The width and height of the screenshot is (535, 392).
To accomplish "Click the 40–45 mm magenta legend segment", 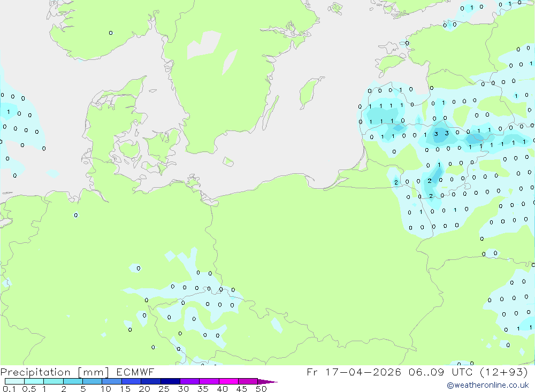I will (228, 381).
